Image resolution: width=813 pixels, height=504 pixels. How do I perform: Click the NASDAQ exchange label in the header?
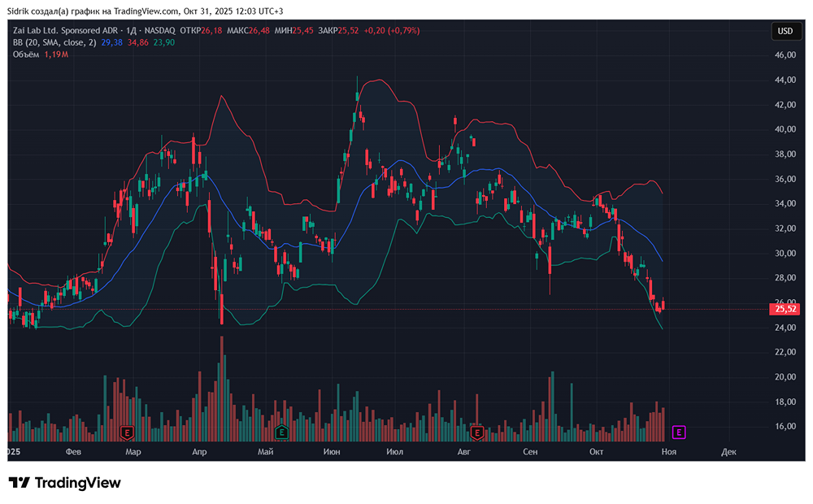coord(159,31)
